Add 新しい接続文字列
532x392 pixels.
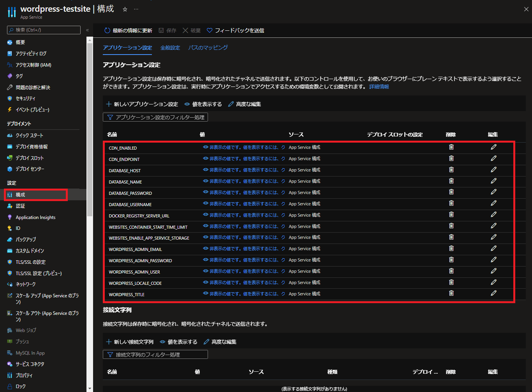tap(130, 342)
